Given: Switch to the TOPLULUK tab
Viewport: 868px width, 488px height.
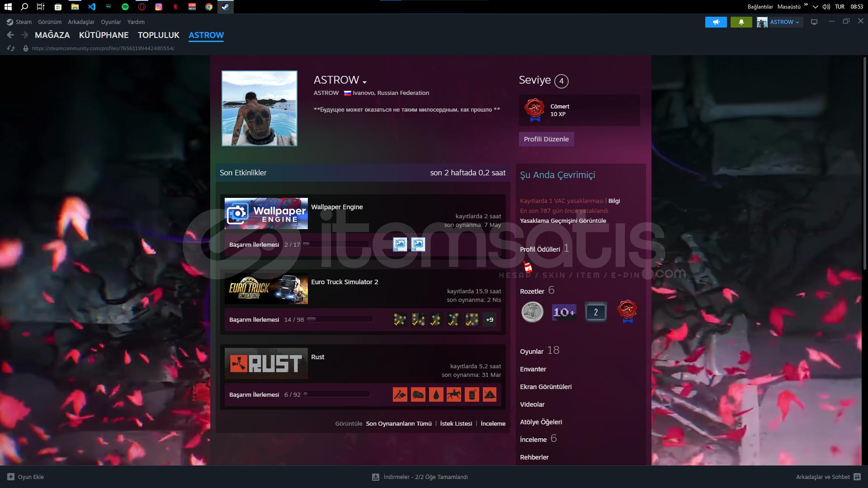Looking at the screenshot, I should coord(159,35).
